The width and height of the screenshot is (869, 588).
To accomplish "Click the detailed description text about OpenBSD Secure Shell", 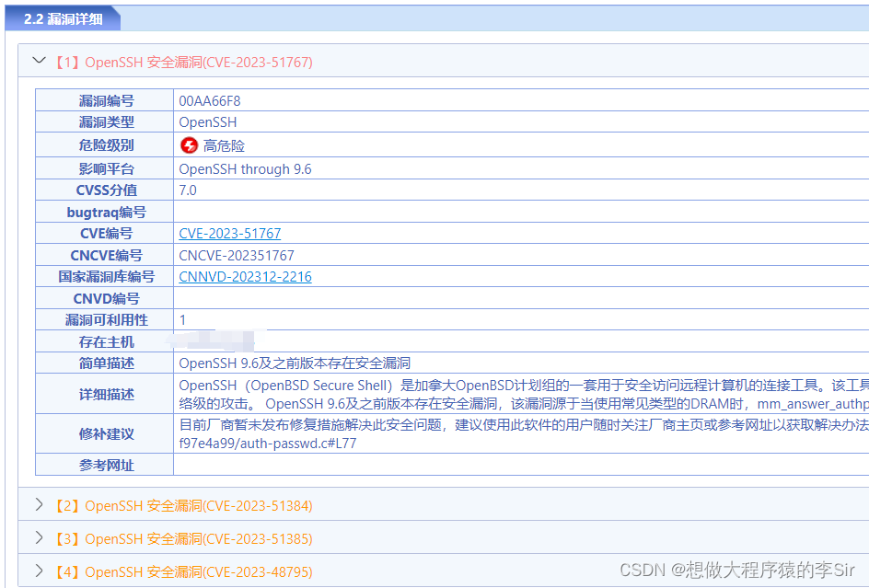I will point(524,394).
